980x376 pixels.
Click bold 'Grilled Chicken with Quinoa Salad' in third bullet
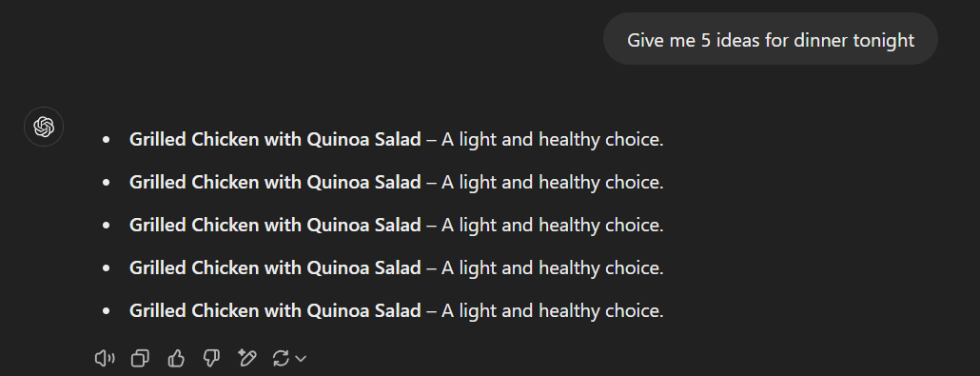275,225
